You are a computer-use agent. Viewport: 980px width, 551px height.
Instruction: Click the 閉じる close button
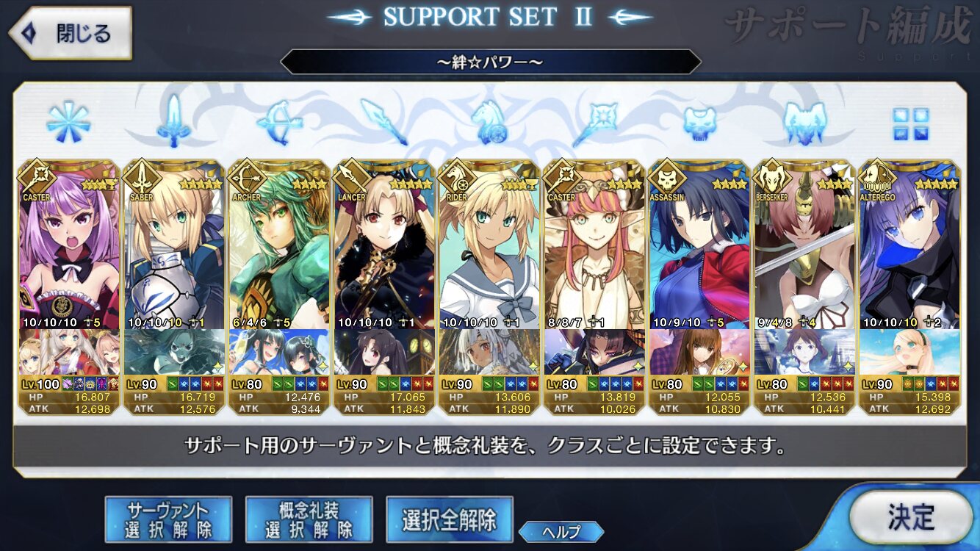(x=70, y=33)
